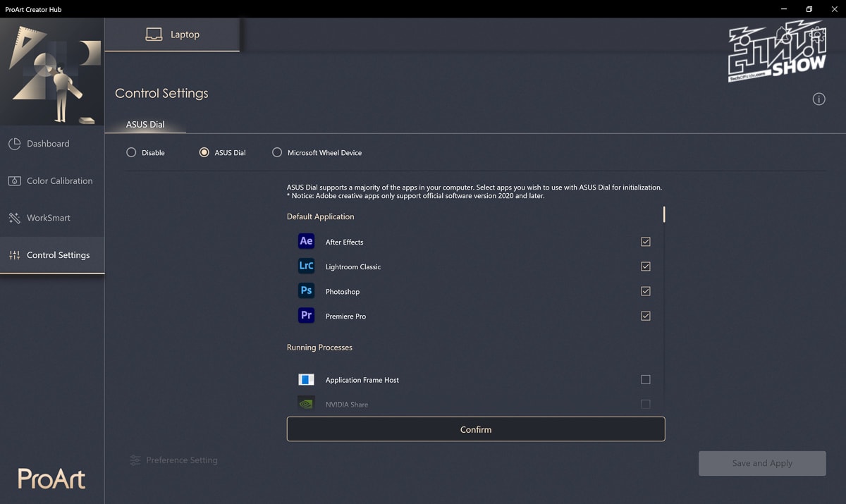This screenshot has width=846, height=504.
Task: Click the Lightroom Classic app icon
Action: 306,266
